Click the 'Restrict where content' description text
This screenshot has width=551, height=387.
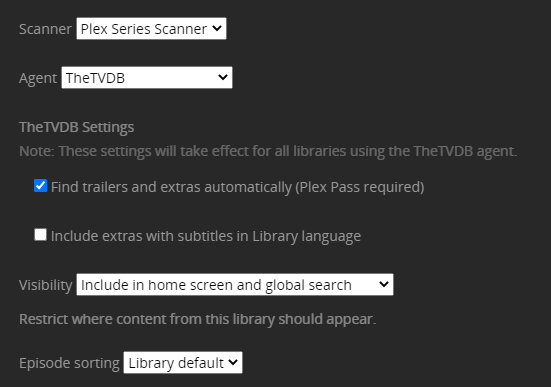point(197,319)
